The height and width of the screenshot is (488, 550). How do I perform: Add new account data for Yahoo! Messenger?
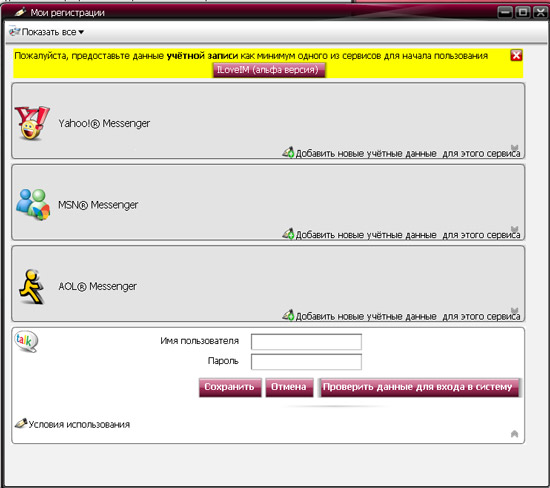click(x=408, y=154)
